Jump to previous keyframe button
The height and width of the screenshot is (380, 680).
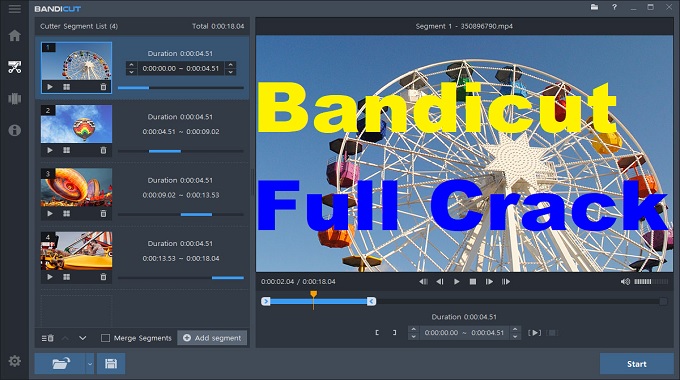(423, 282)
